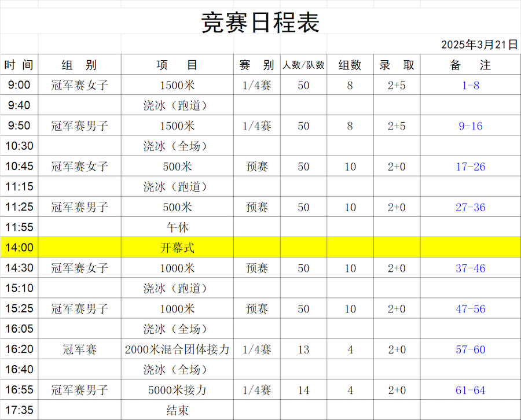Image resolution: width=521 pixels, height=420 pixels.
Task: Select the yellow 14:00 time cell
Action: click(x=19, y=248)
